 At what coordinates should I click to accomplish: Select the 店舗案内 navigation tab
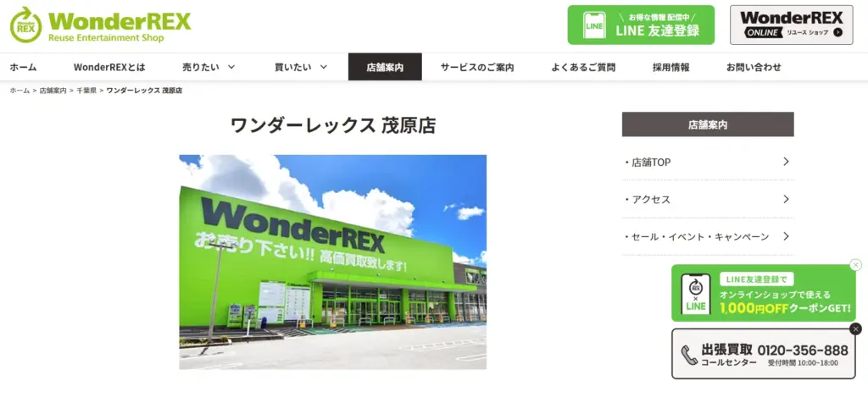[385, 67]
